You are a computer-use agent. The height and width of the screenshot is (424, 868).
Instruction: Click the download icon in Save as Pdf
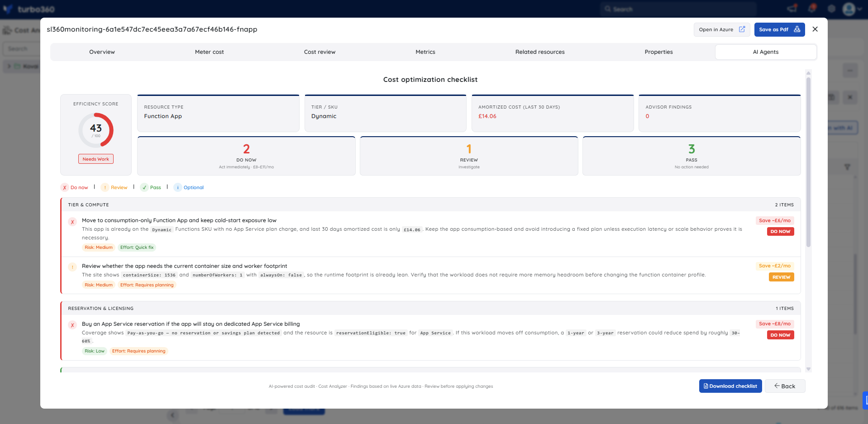click(797, 29)
